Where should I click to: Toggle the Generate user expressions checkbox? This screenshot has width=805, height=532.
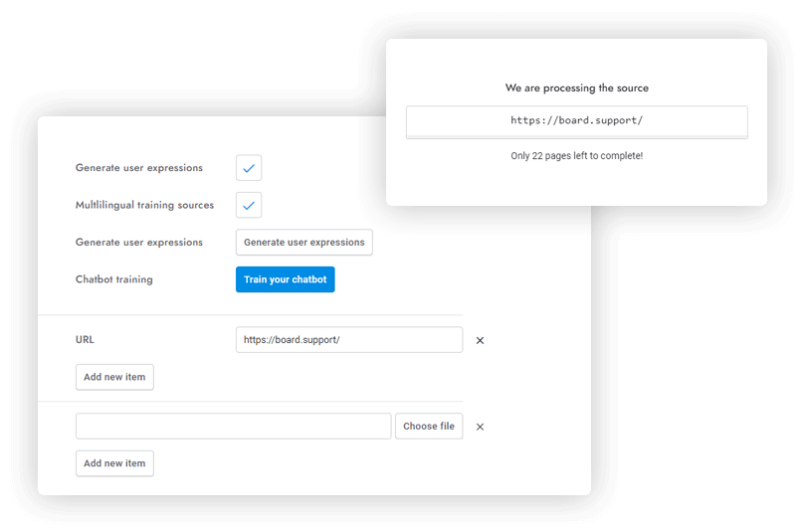[249, 168]
